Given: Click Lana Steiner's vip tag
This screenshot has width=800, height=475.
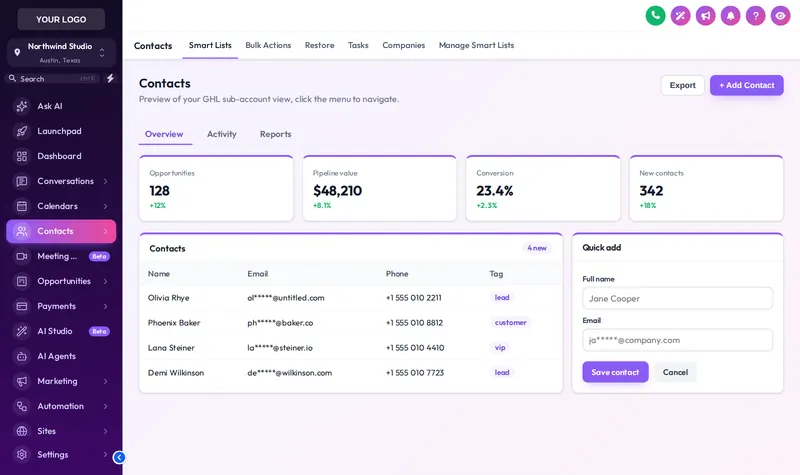Looking at the screenshot, I should coord(500,347).
